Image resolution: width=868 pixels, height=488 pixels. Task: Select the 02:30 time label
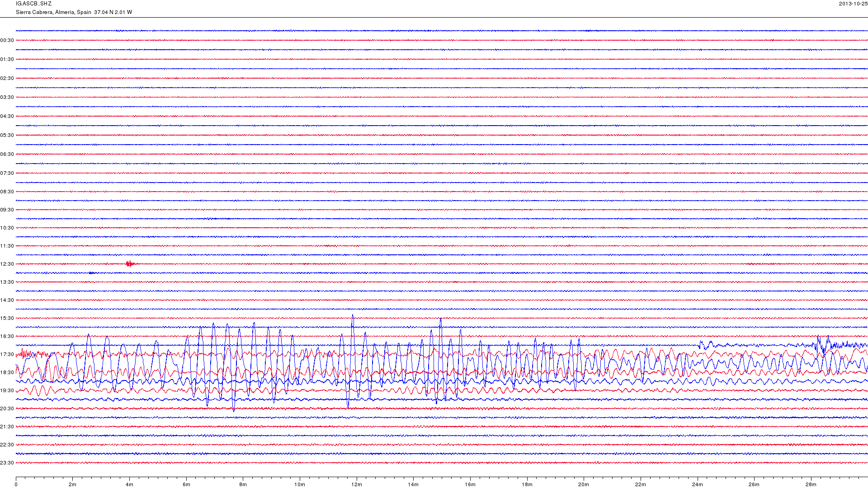(x=7, y=79)
